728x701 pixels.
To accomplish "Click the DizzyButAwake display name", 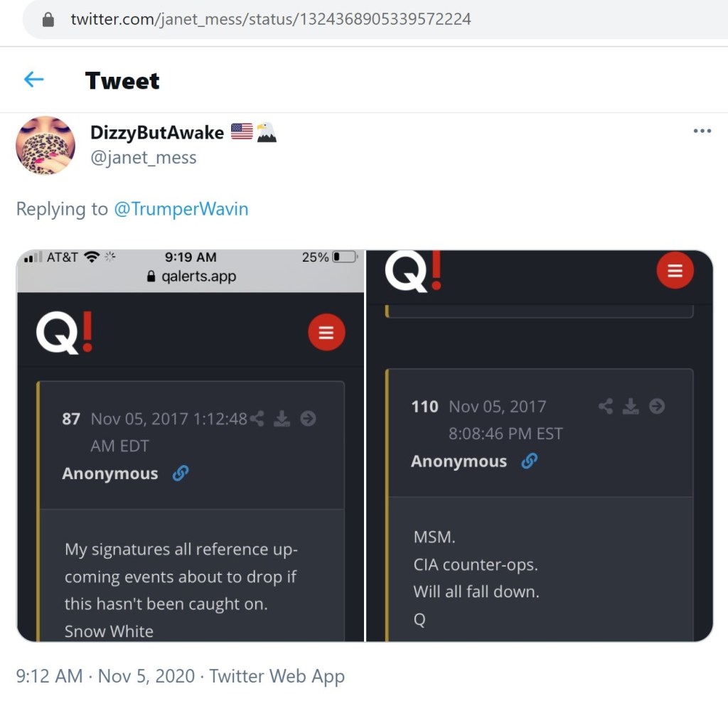I will pyautogui.click(x=157, y=132).
